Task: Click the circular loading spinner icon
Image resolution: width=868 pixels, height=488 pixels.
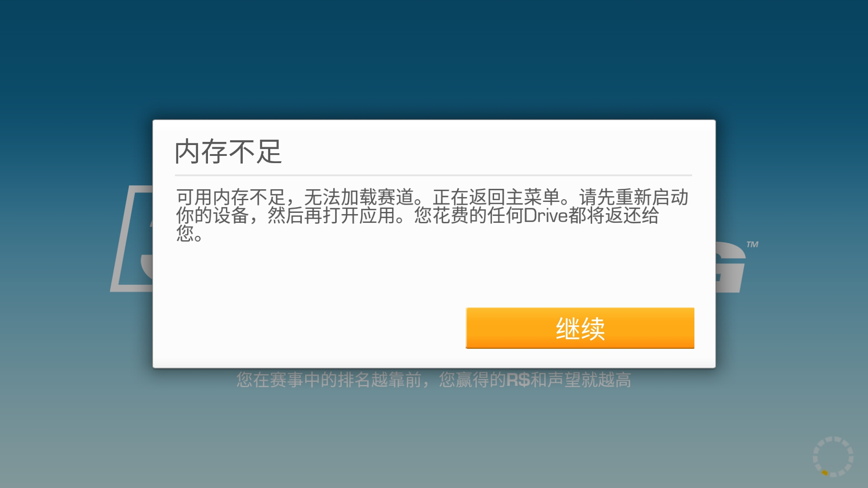Action: click(x=833, y=456)
